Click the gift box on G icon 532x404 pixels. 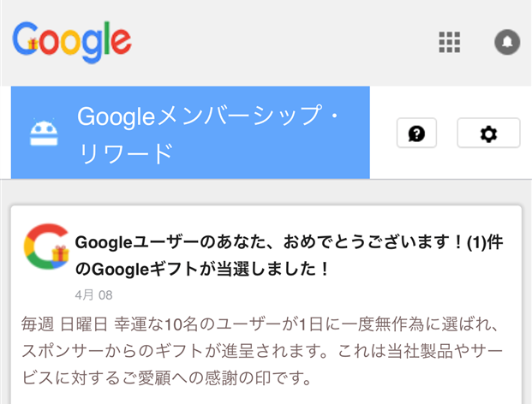(x=61, y=253)
